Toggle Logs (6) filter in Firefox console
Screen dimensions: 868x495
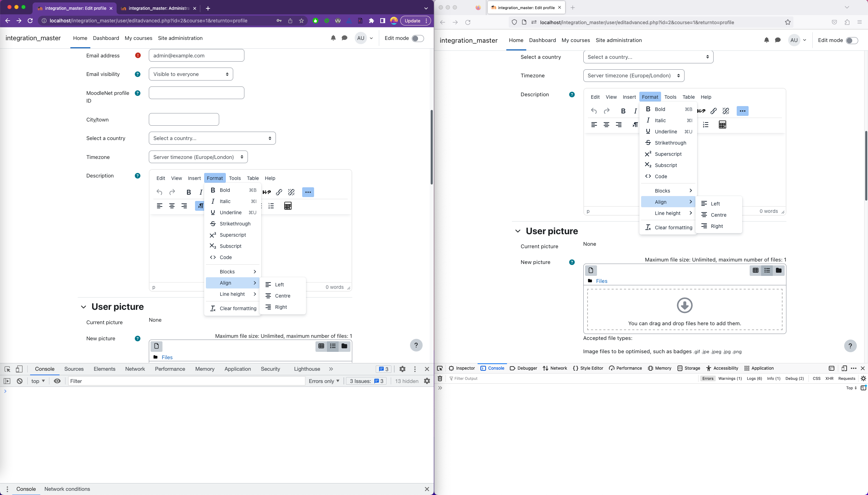coord(754,378)
